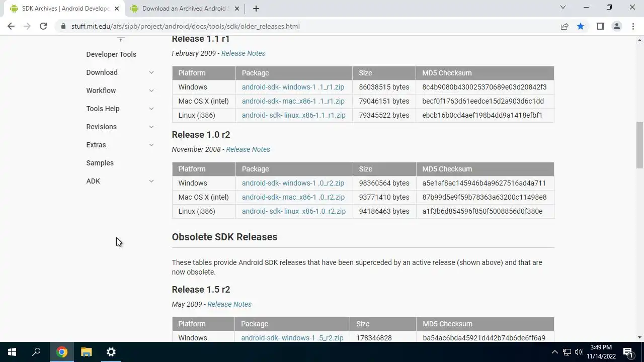
Task: Open Settings from taskbar
Action: (111, 352)
